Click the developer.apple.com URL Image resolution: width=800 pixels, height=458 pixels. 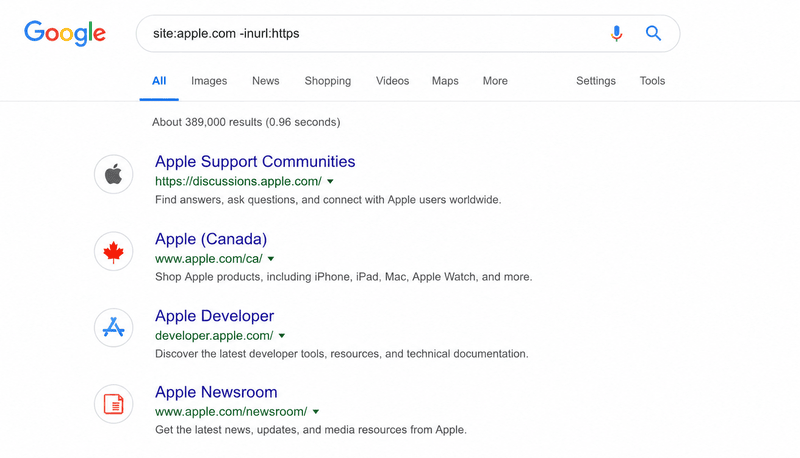[x=214, y=336]
